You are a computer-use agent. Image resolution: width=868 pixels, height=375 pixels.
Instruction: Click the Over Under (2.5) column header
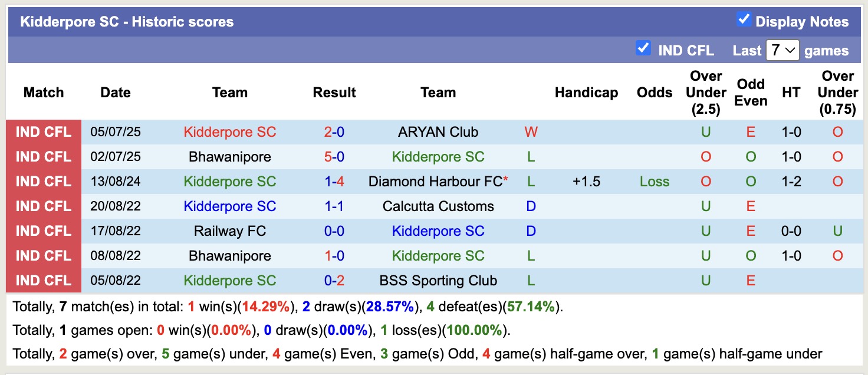705,93
